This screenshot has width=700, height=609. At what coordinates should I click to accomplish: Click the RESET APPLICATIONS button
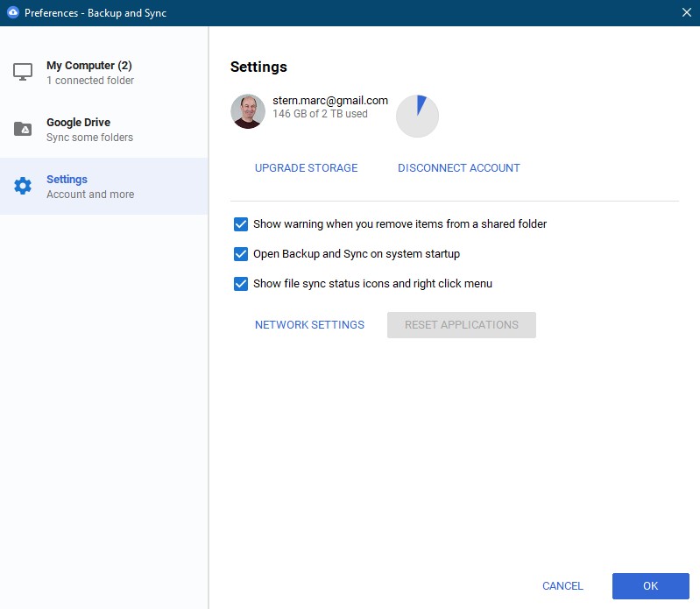click(x=462, y=324)
